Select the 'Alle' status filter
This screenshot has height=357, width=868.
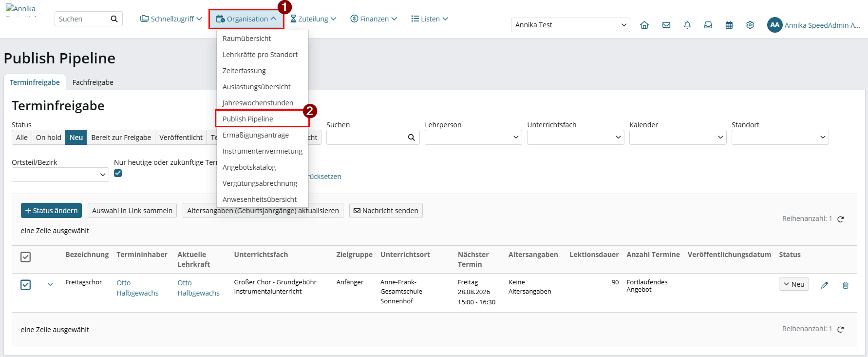tap(22, 138)
